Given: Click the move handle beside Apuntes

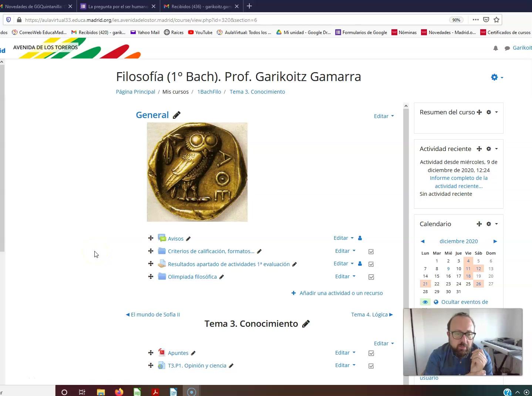Looking at the screenshot, I should tap(151, 353).
